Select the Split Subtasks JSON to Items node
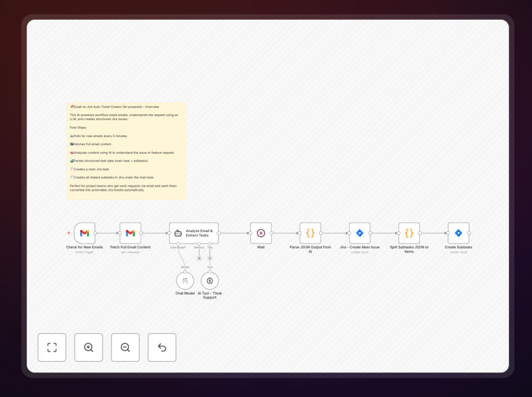This screenshot has height=397, width=532. click(409, 233)
